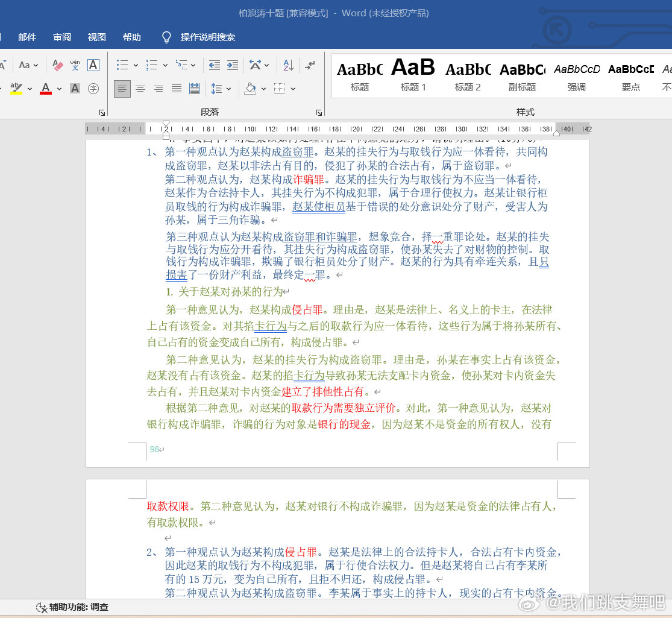Image resolution: width=672 pixels, height=618 pixels.
Task: Toggle Align Right button
Action: [x=158, y=89]
